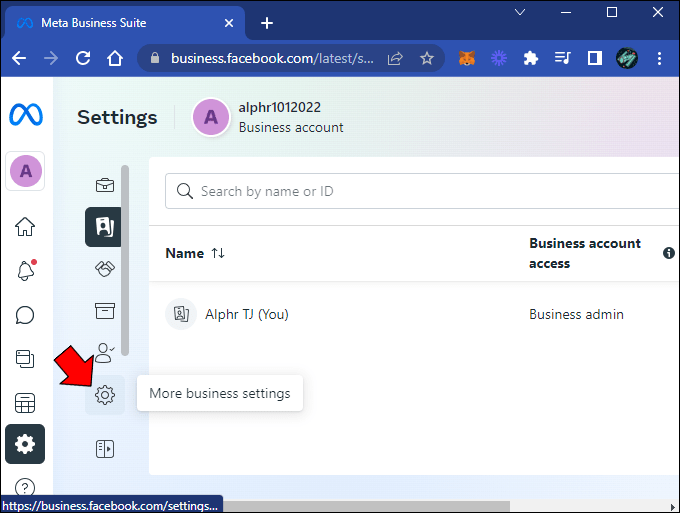Click the Alphr TJ person badge icon
The image size is (680, 513).
(181, 314)
